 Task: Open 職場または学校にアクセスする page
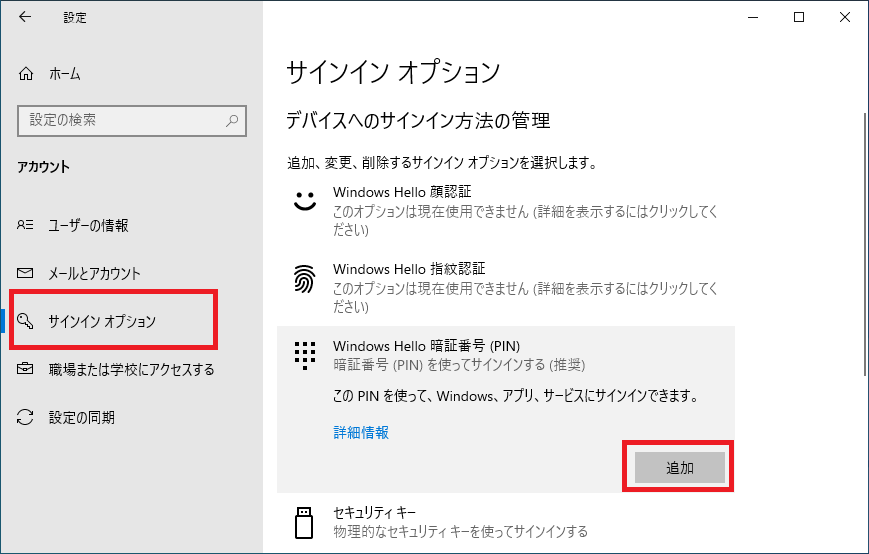coord(131,369)
